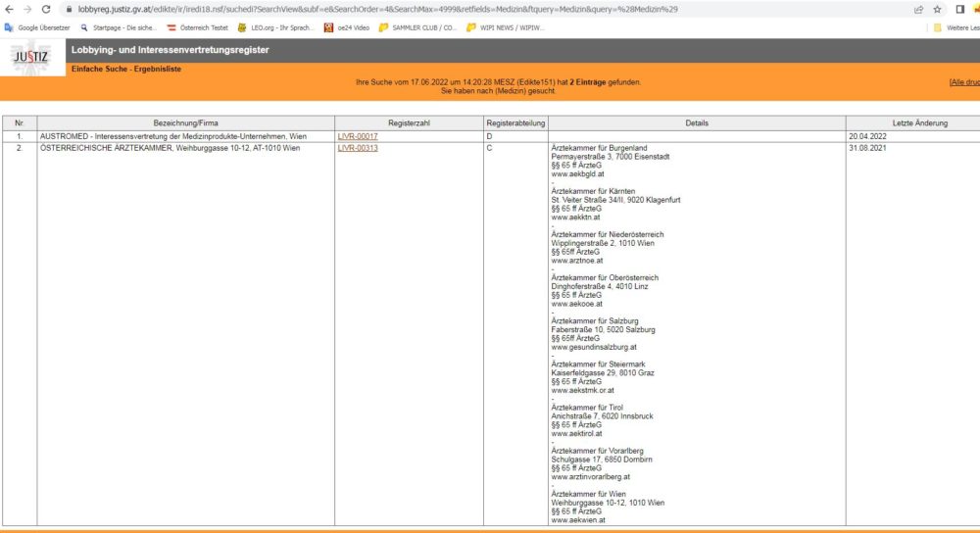Click the Ärztekammer für Kärnten line
980x533 pixels.
593,191
